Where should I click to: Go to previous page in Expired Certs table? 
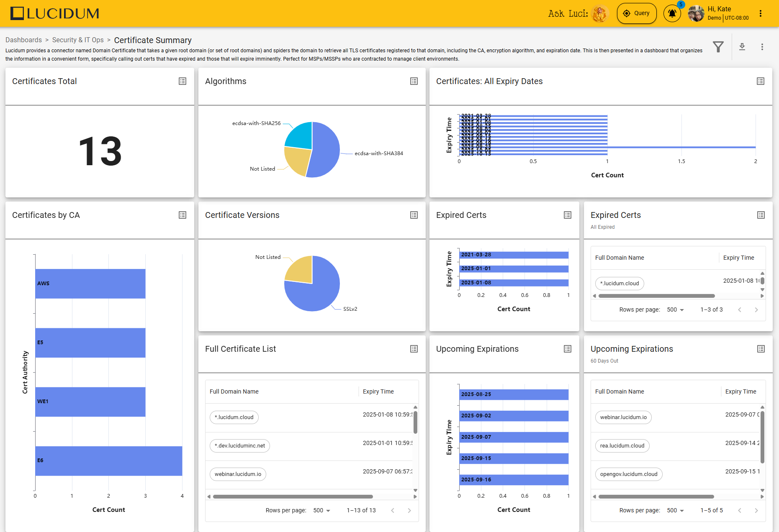pyautogui.click(x=740, y=310)
